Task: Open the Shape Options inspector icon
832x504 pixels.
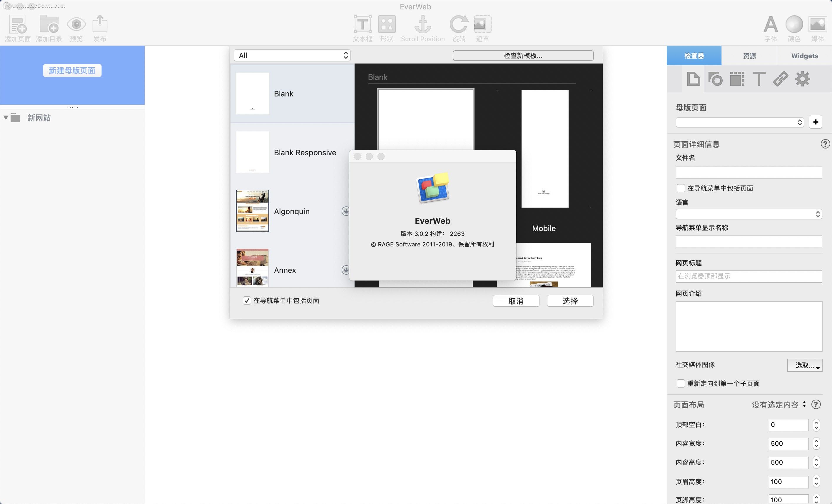Action: (x=715, y=79)
